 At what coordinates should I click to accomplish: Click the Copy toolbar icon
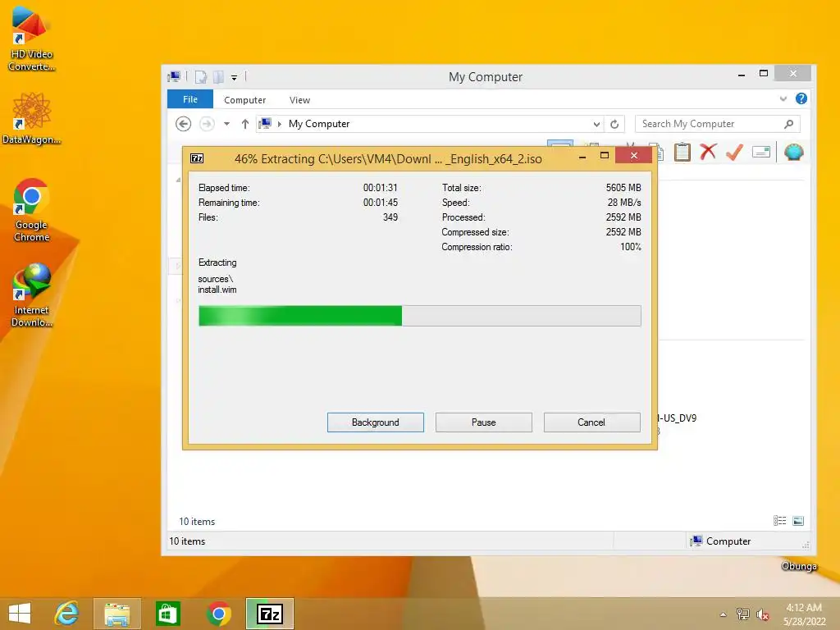tap(659, 152)
